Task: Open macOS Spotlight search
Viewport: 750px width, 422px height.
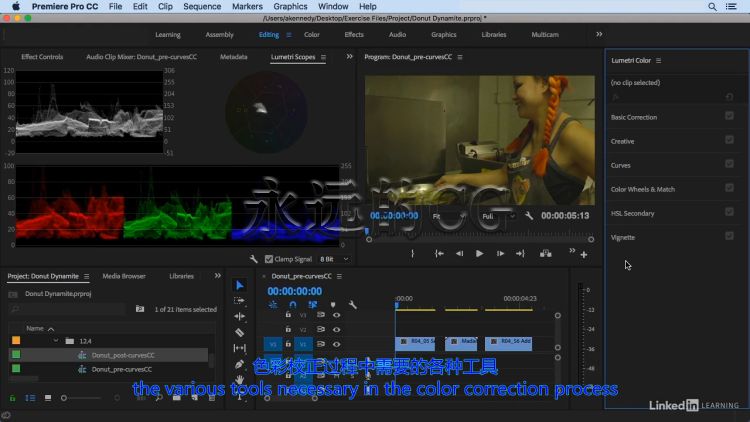Action: click(712, 7)
